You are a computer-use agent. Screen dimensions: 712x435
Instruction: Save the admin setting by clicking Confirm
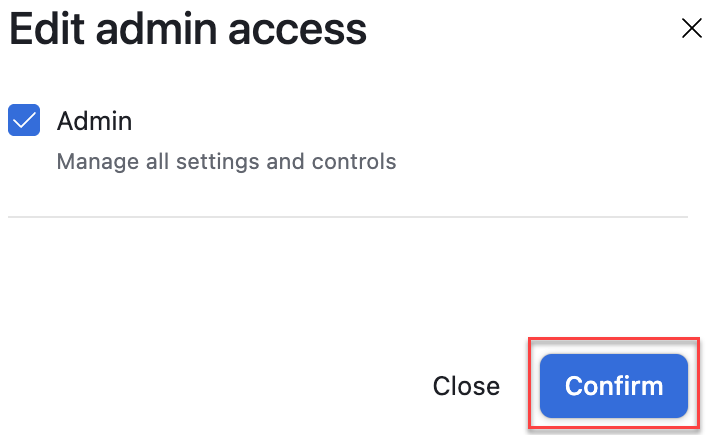tap(613, 386)
